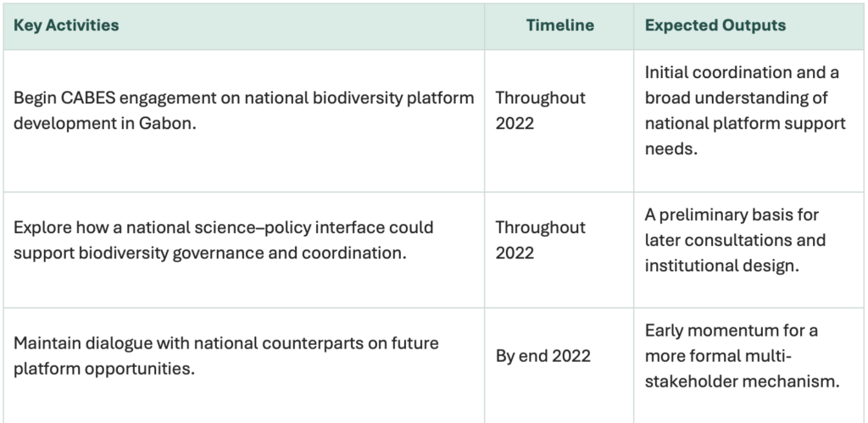Click the Expected Outputs column header

(x=715, y=25)
